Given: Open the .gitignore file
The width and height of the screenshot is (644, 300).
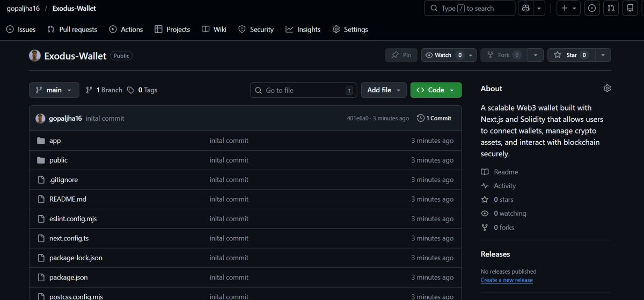Looking at the screenshot, I should pyautogui.click(x=63, y=180).
